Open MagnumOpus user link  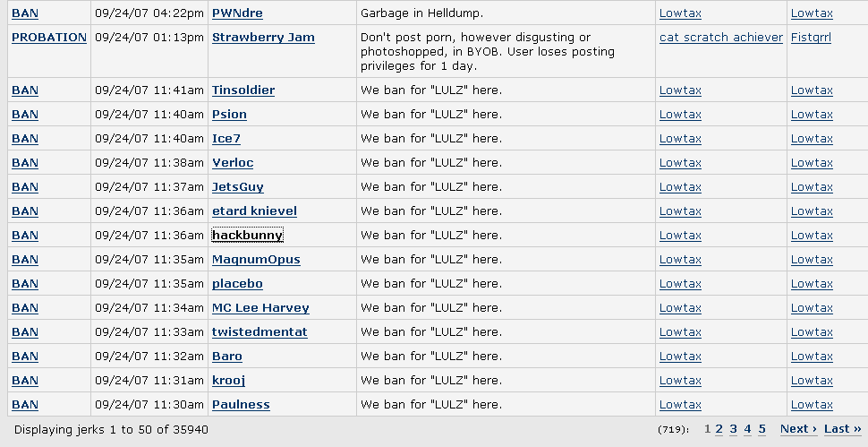click(x=256, y=260)
